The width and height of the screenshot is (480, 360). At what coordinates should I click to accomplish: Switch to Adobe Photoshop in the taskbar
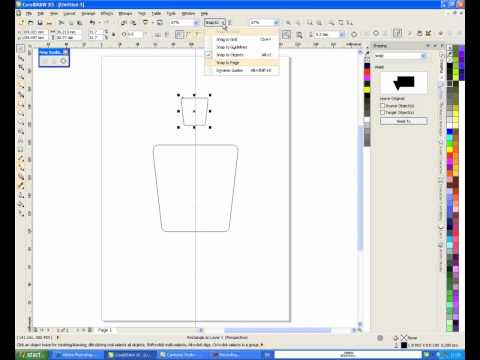tap(77, 355)
